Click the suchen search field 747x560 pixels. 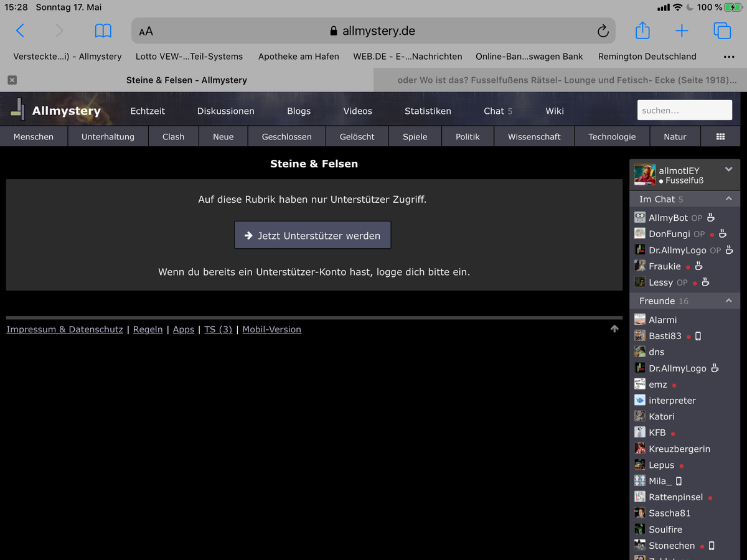pos(685,110)
